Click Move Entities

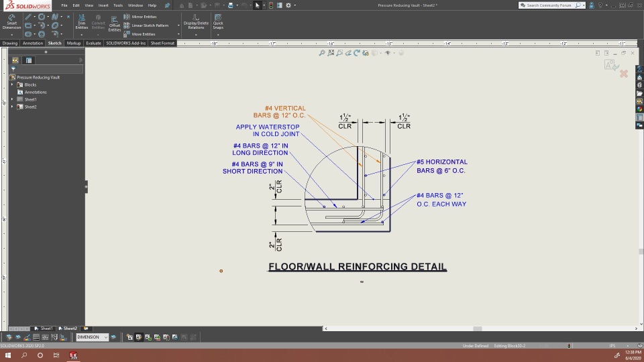point(140,34)
